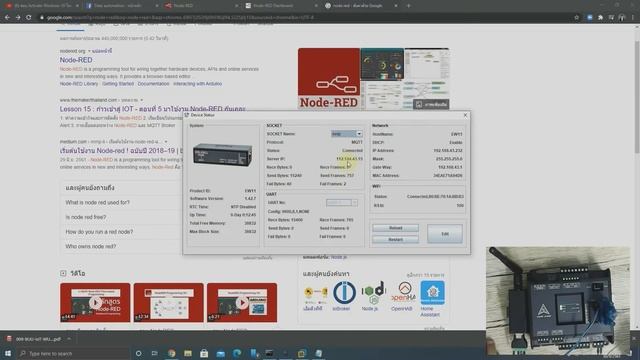Open Chrome from the taskbar

coord(171,353)
